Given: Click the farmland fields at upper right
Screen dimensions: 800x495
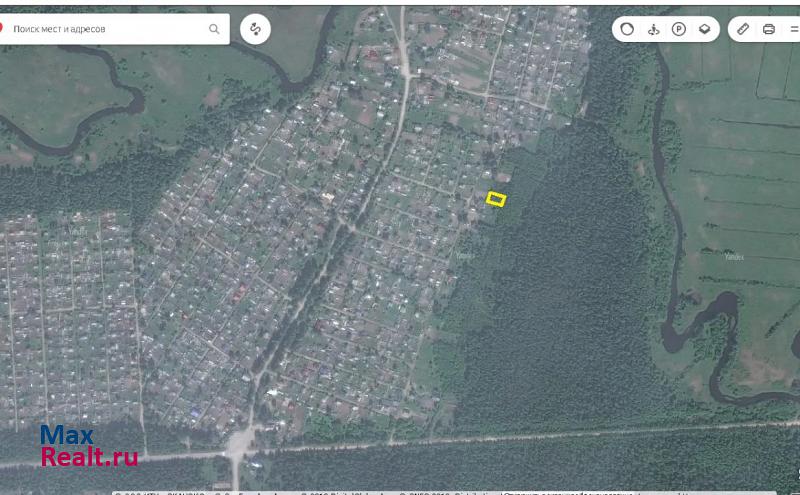Looking at the screenshot, I should 740,150.
